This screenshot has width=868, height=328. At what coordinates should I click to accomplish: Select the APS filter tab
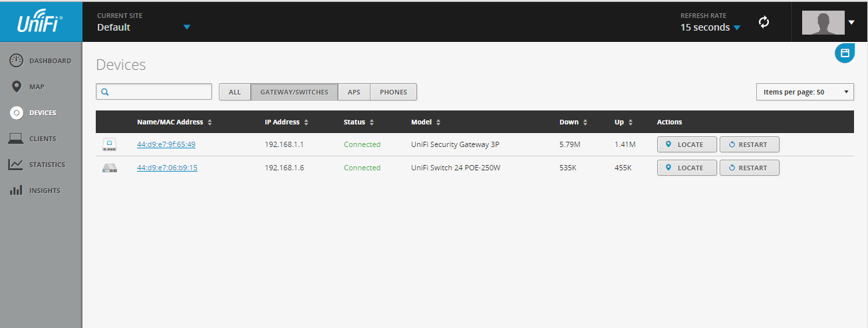coord(354,92)
